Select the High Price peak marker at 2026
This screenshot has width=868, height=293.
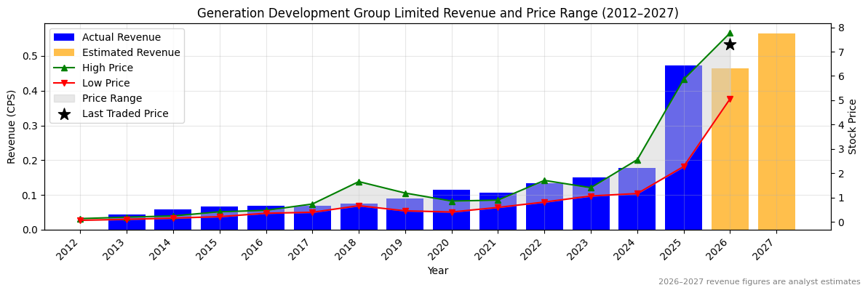[730, 33]
